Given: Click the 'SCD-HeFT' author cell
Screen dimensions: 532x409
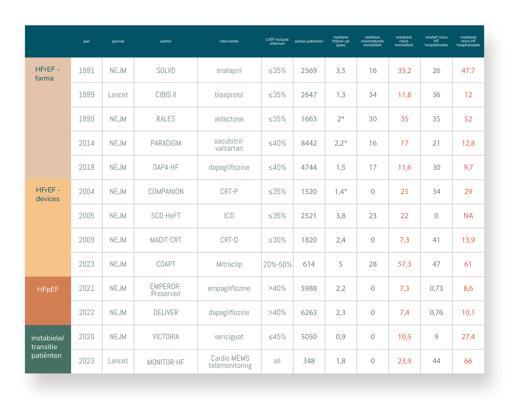Looking at the screenshot, I should tap(166, 216).
